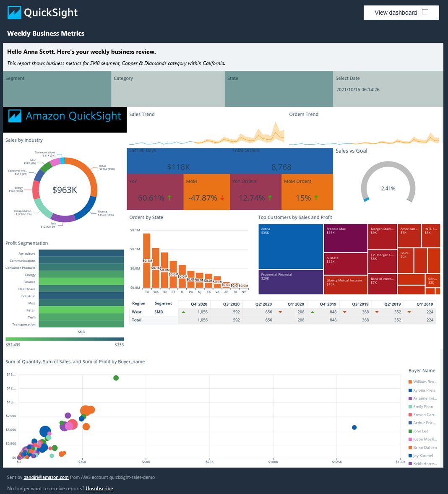
Task: Click the external-link icon inside View dashboard
Action: [x=425, y=12]
